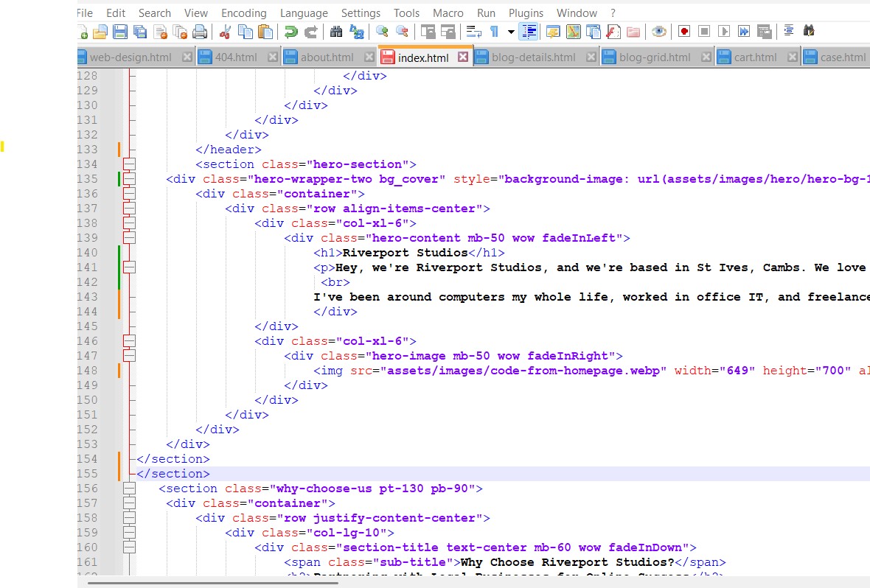Click the Cut scissors icon

click(226, 32)
